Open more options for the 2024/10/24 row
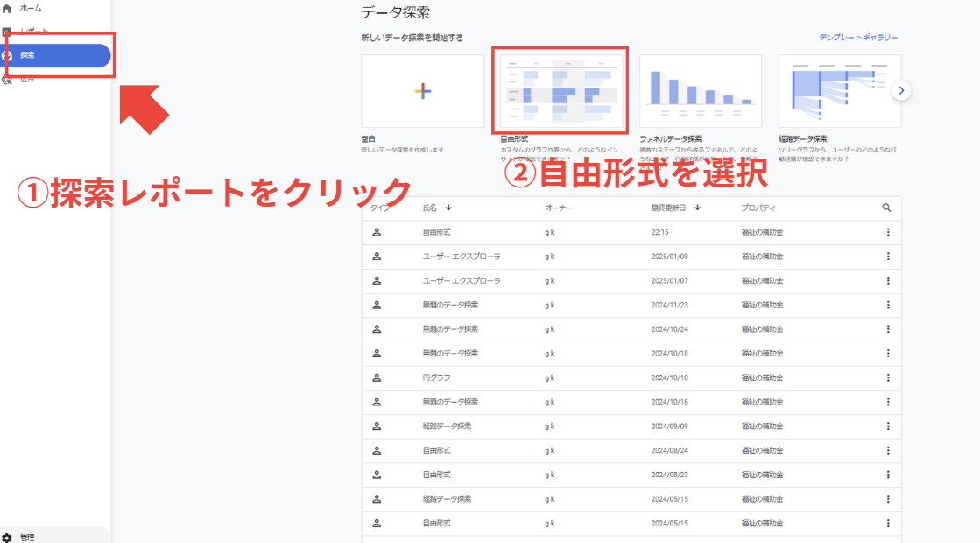Viewport: 980px width, 543px height. pos(887,329)
